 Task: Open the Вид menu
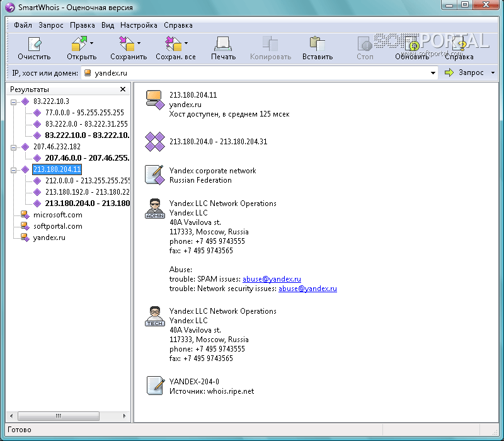point(108,25)
